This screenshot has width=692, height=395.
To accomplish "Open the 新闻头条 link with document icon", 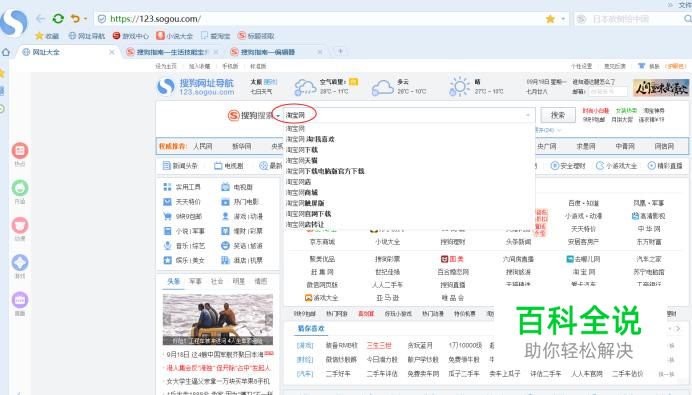I will (x=180, y=166).
